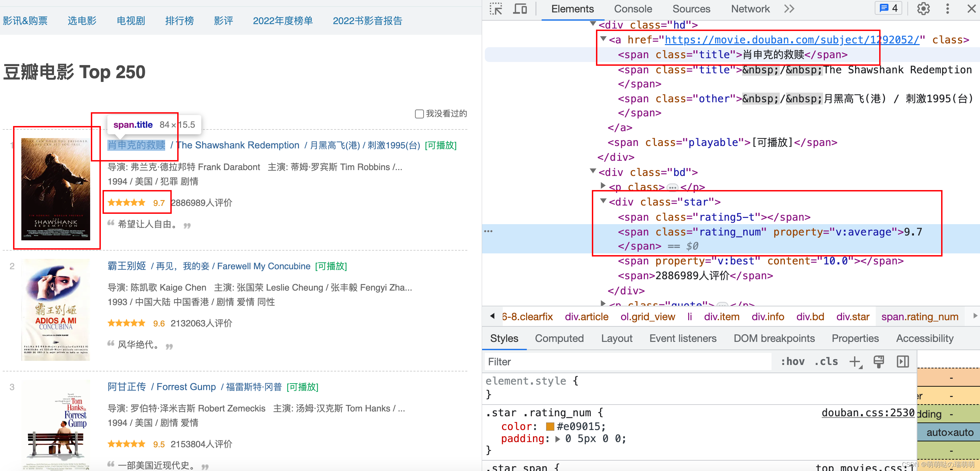Screen dimensions: 980x471
Task: Toggle the .cls class editor button
Action: [x=826, y=362]
